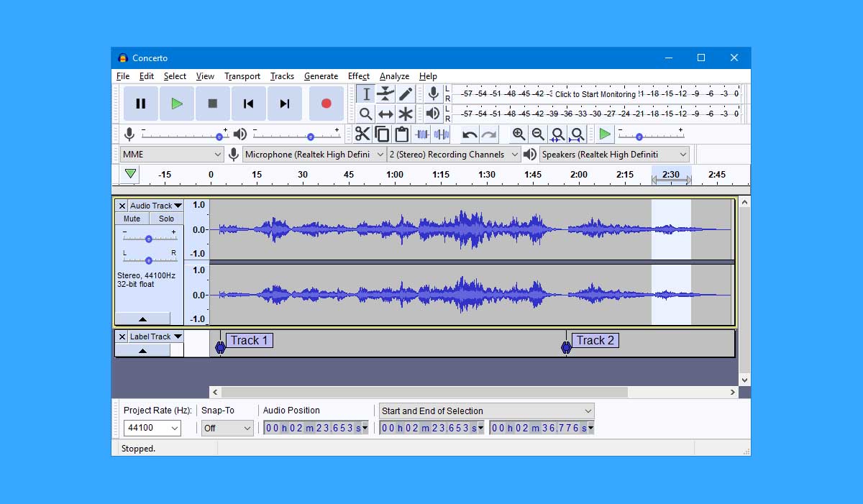863x504 pixels.
Task: Click the Track 2 label
Action: (x=595, y=341)
